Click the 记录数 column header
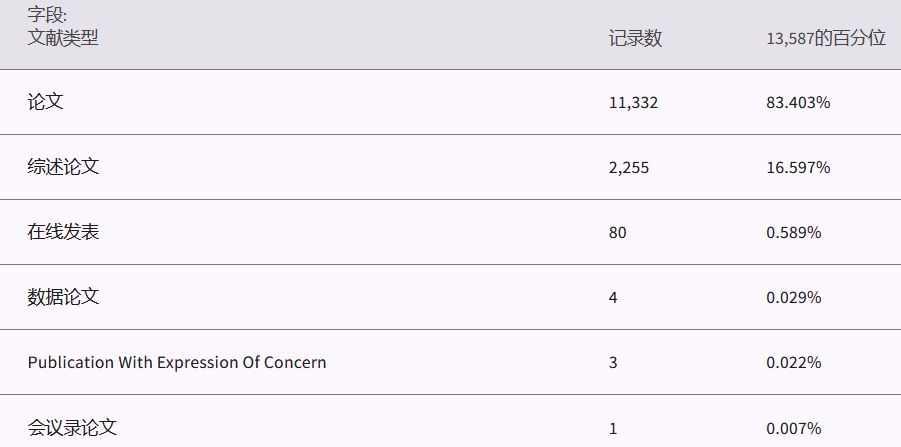This screenshot has height=447, width=901. [x=635, y=39]
